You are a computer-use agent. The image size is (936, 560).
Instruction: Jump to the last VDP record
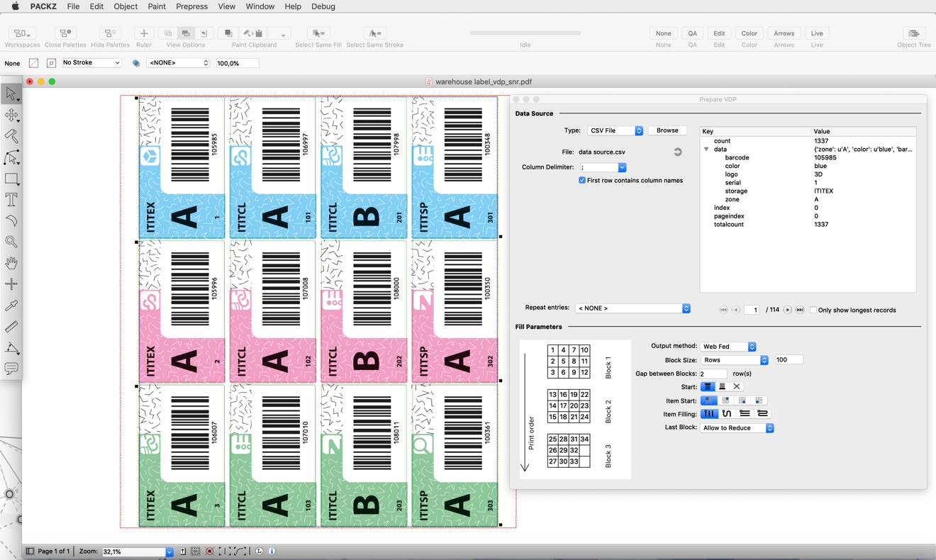[800, 310]
